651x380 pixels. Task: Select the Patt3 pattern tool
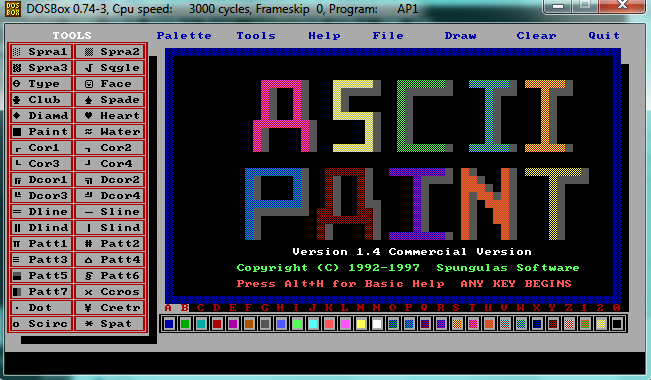tap(41, 260)
